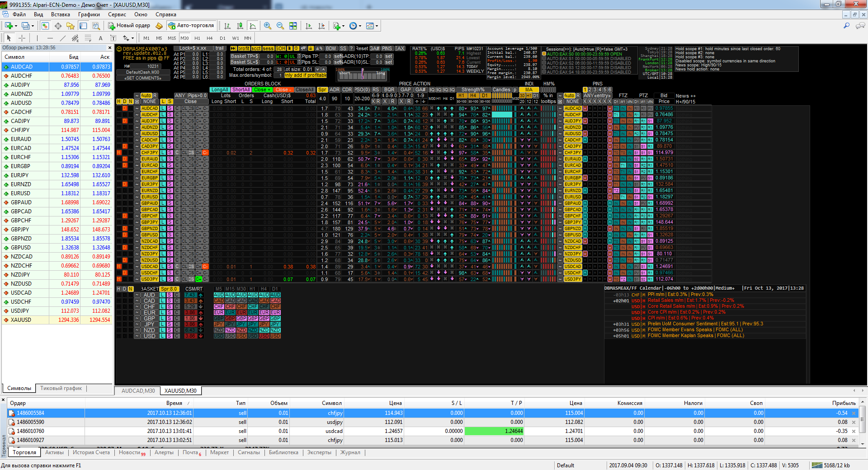Toggle the Terminal panel icon

pyautogui.click(x=83, y=26)
